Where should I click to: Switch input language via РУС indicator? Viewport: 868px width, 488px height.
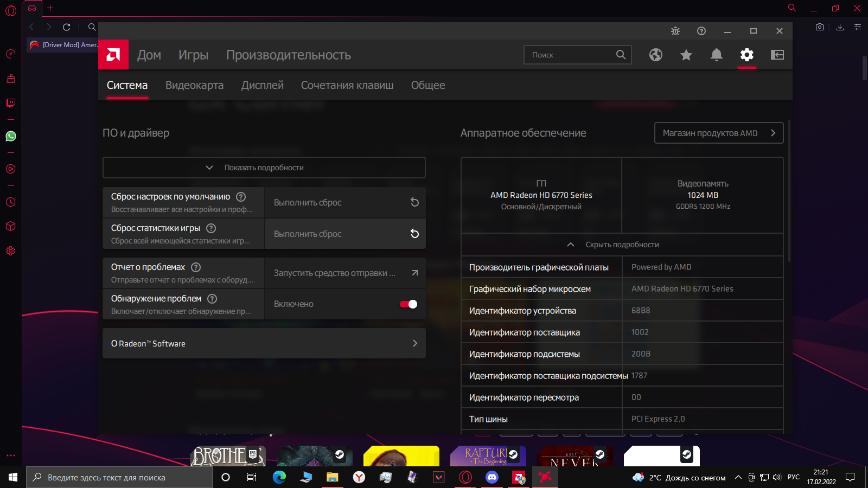[794, 477]
